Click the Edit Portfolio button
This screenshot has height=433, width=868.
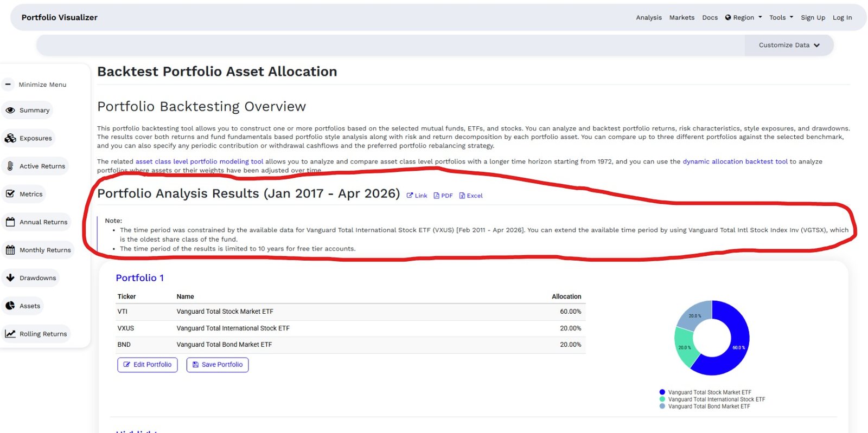148,365
